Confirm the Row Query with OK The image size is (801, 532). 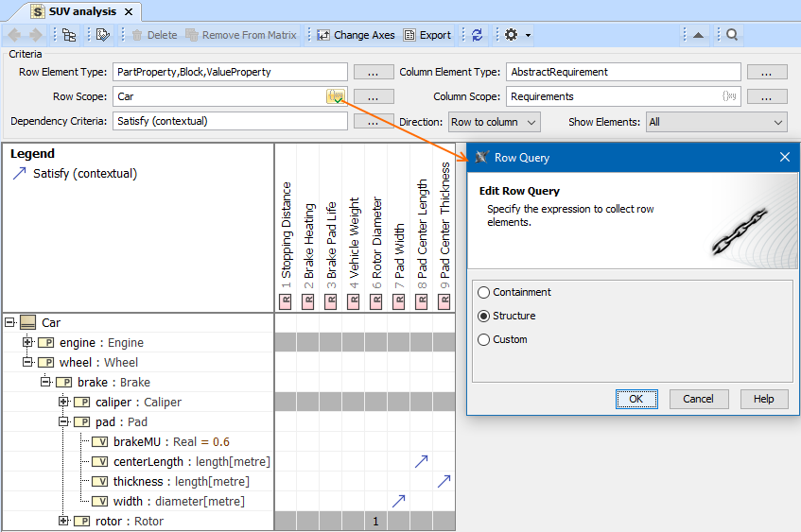coord(636,399)
